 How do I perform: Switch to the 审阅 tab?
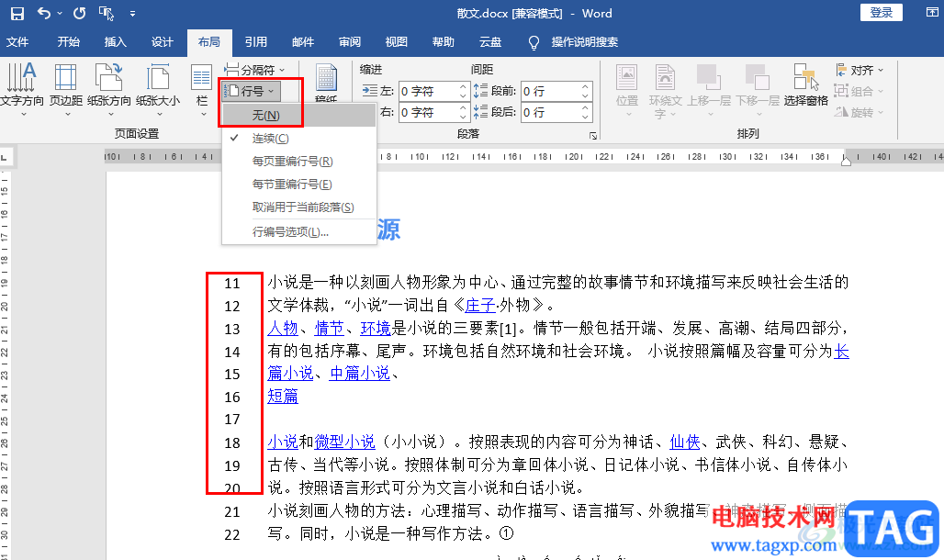pos(350,41)
